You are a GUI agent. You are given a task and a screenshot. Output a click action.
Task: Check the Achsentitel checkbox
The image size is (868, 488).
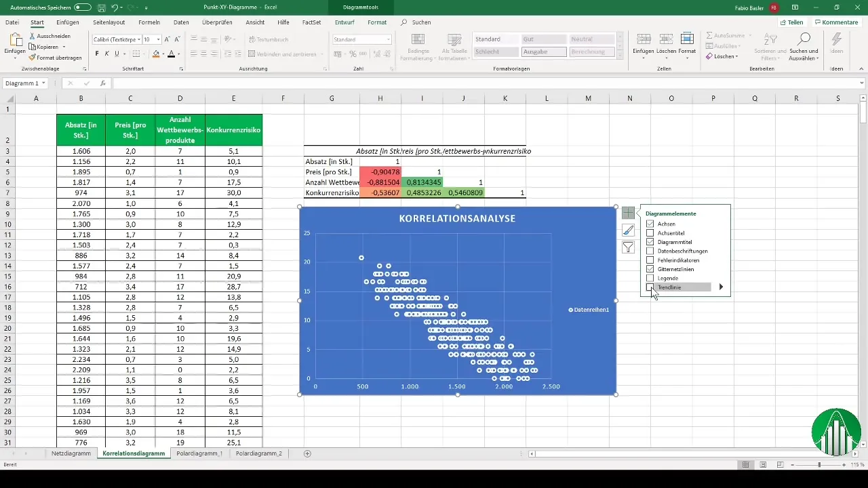(x=650, y=232)
